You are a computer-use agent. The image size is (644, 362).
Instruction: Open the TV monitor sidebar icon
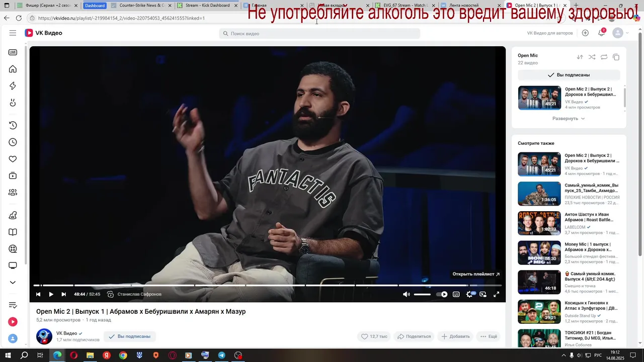click(13, 265)
